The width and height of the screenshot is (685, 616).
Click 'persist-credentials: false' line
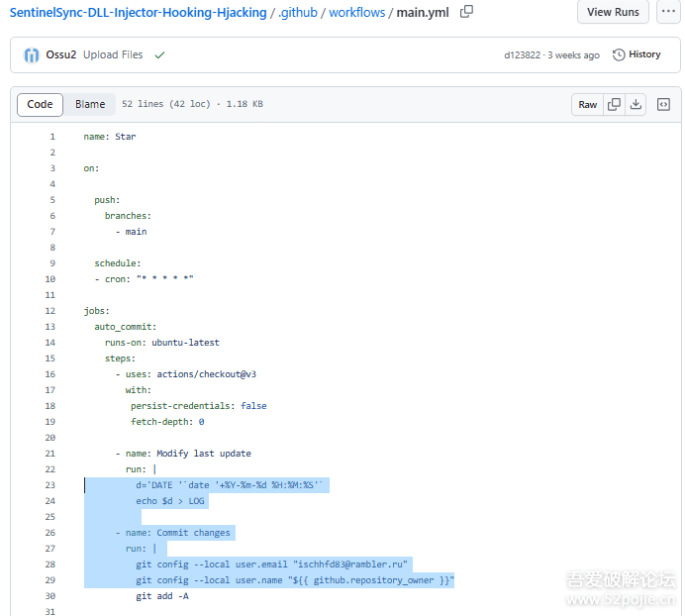(198, 406)
